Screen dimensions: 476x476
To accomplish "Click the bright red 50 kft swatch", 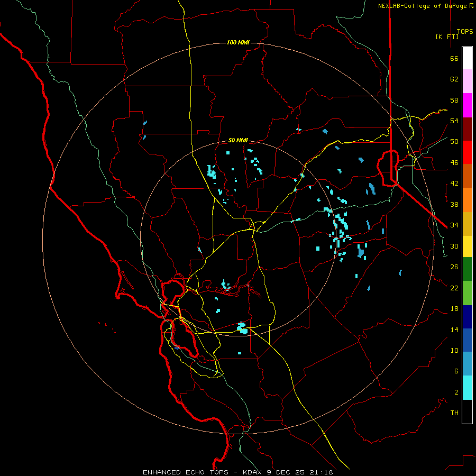I will pos(467,152).
